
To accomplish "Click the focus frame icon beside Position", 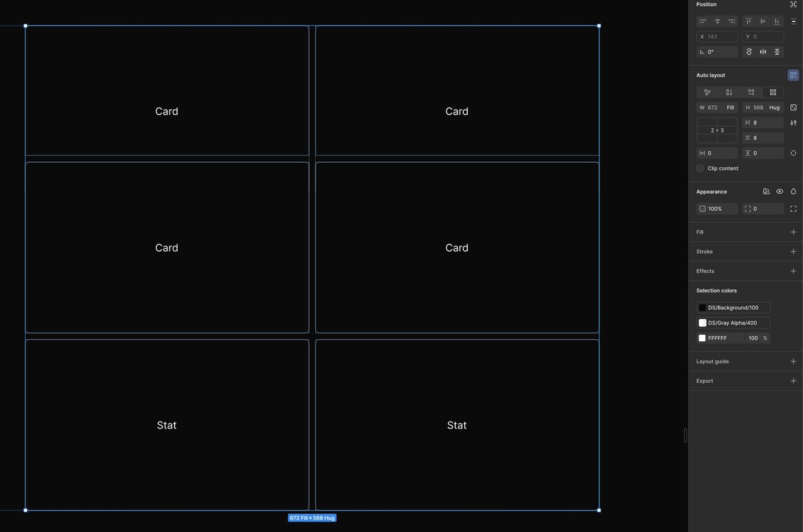I will 794,5.
